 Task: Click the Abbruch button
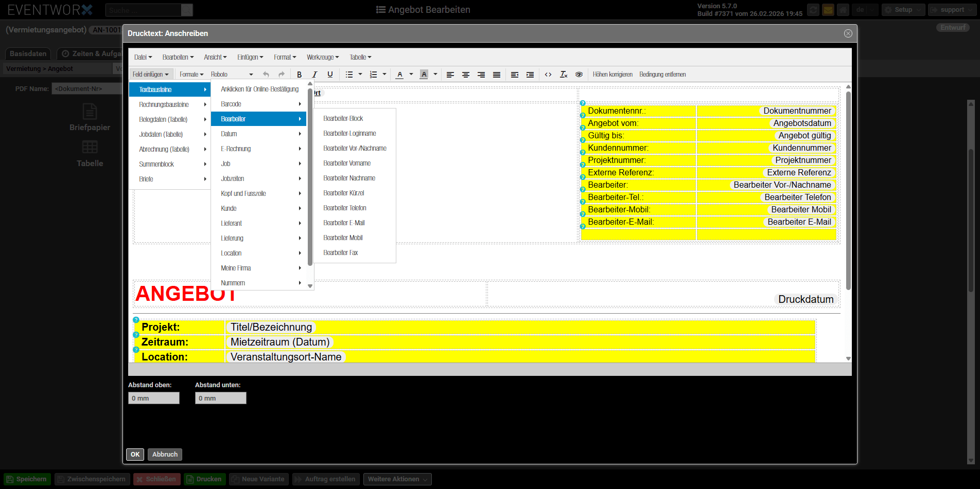(x=165, y=455)
